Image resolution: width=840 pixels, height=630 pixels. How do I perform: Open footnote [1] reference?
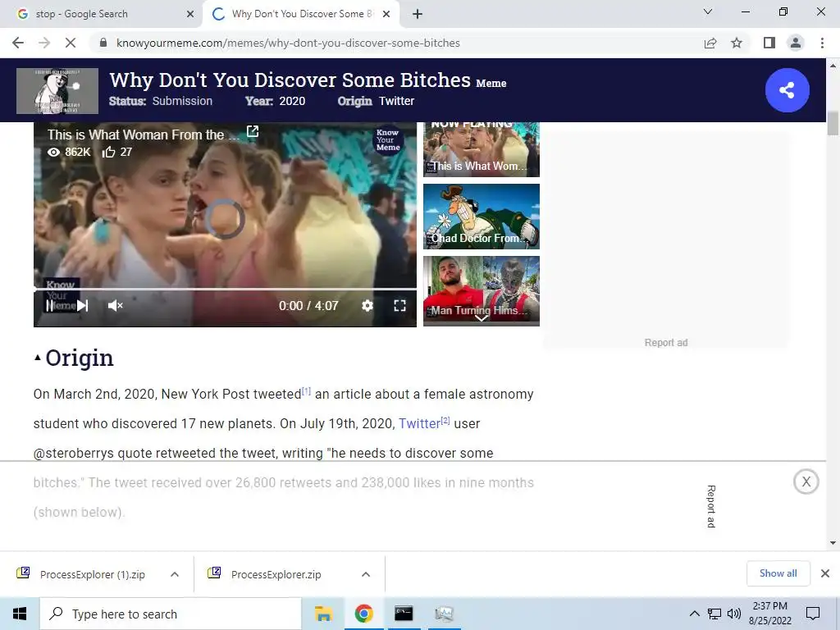tap(306, 391)
